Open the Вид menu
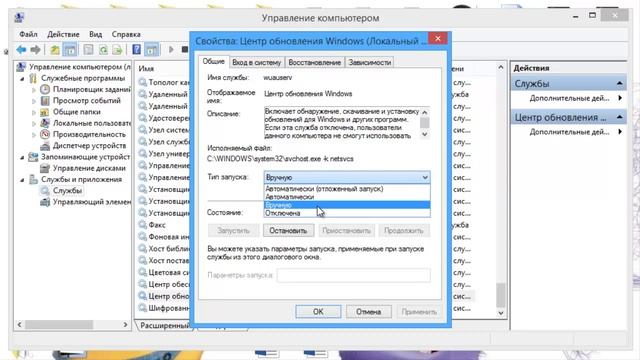 point(96,34)
